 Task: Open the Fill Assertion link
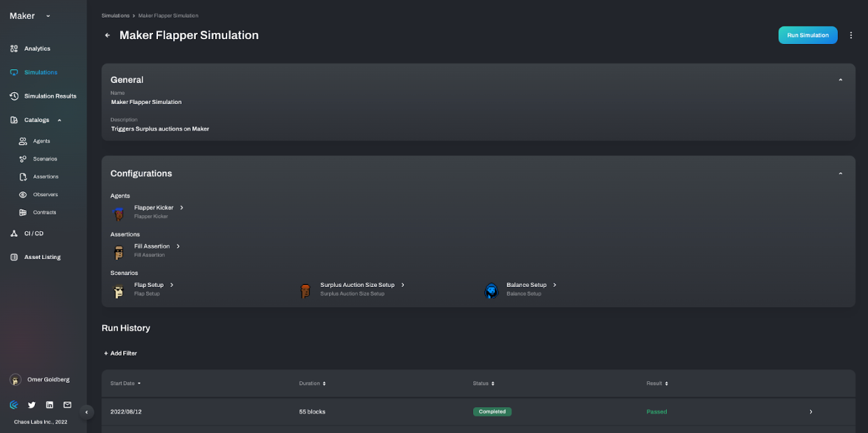(152, 246)
